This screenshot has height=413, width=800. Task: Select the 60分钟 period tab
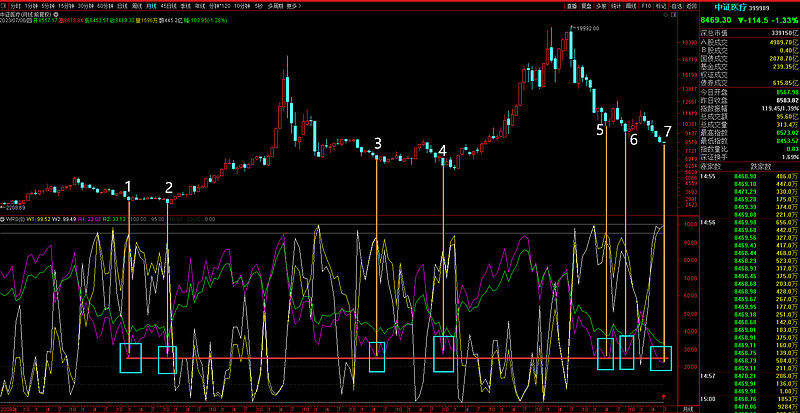[x=104, y=5]
